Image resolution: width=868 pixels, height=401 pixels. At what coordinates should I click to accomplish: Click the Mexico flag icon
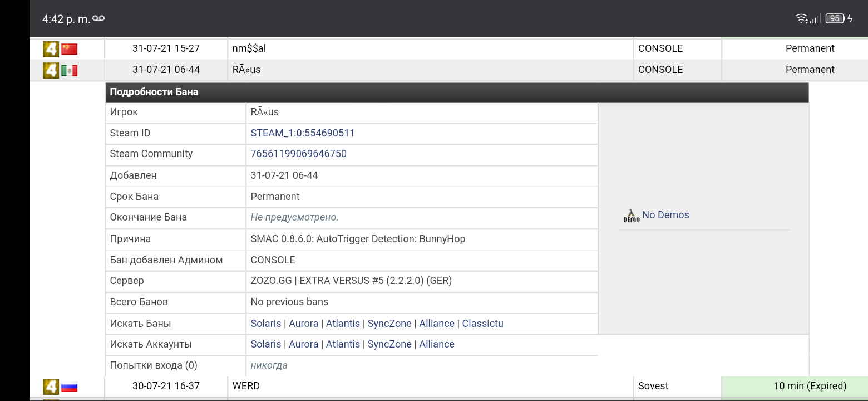pos(70,70)
